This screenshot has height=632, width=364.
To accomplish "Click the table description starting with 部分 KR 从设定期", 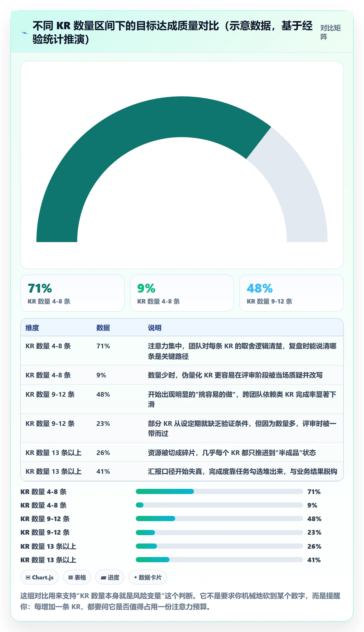I will point(242,428).
